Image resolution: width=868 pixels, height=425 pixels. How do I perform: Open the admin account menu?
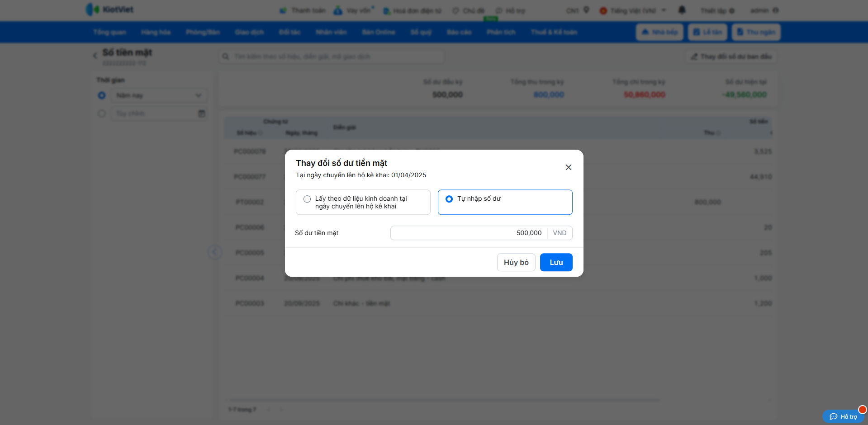click(764, 10)
